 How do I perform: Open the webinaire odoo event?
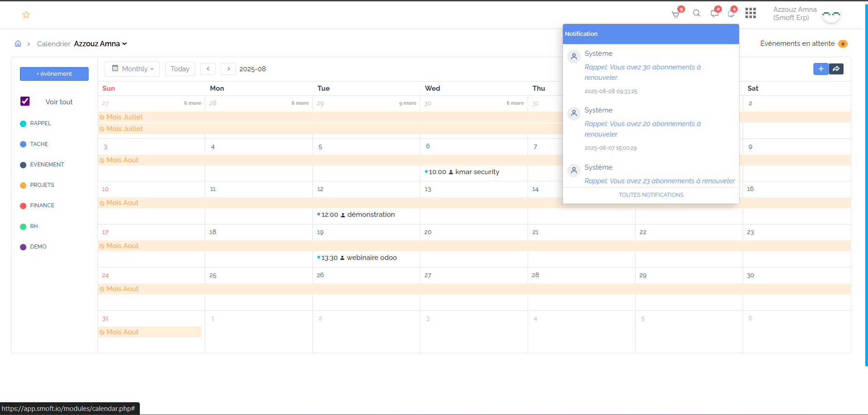[x=357, y=258]
